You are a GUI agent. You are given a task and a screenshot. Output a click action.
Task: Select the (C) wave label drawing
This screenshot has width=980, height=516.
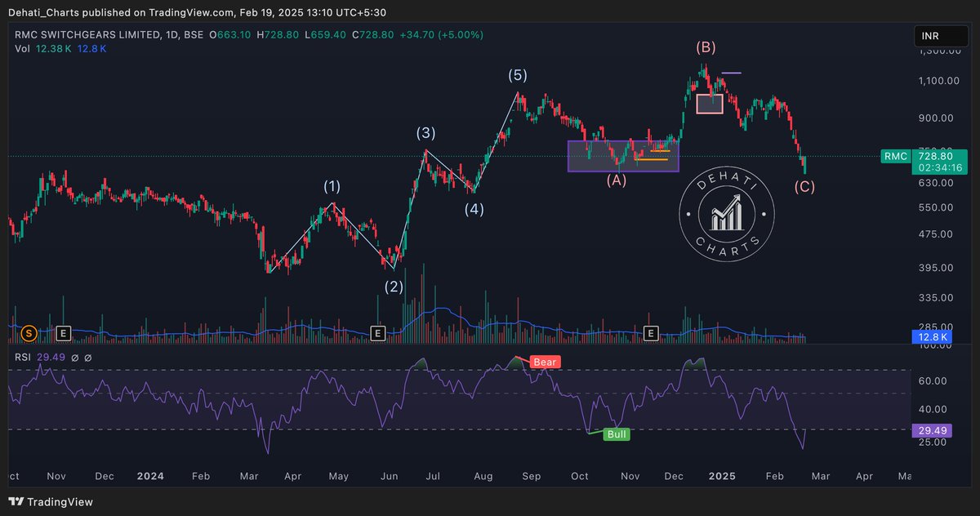click(804, 186)
